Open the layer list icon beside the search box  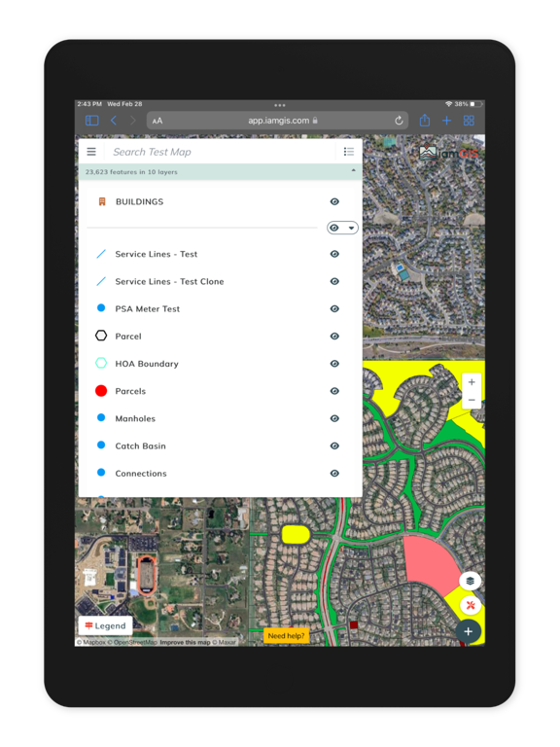[x=349, y=152]
